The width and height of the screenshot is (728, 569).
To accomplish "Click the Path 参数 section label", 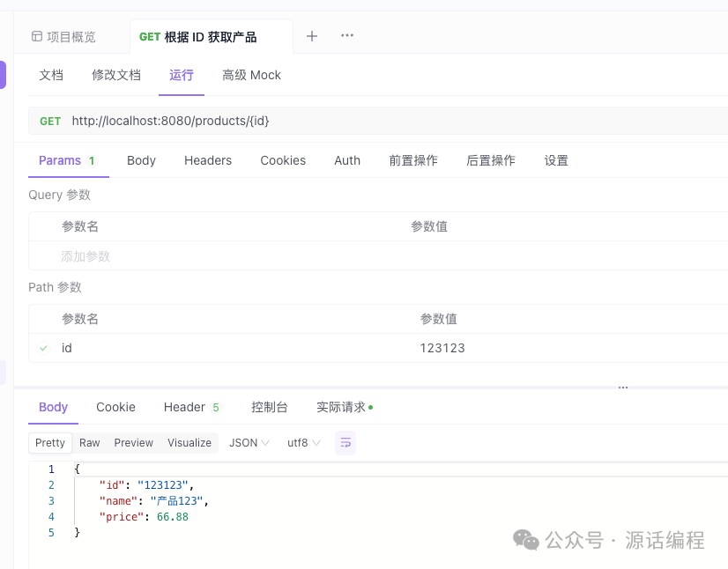I will coord(55,287).
